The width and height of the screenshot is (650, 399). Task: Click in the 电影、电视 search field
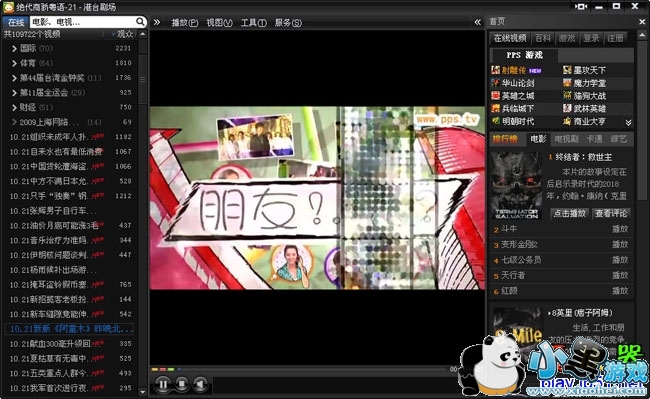83,22
